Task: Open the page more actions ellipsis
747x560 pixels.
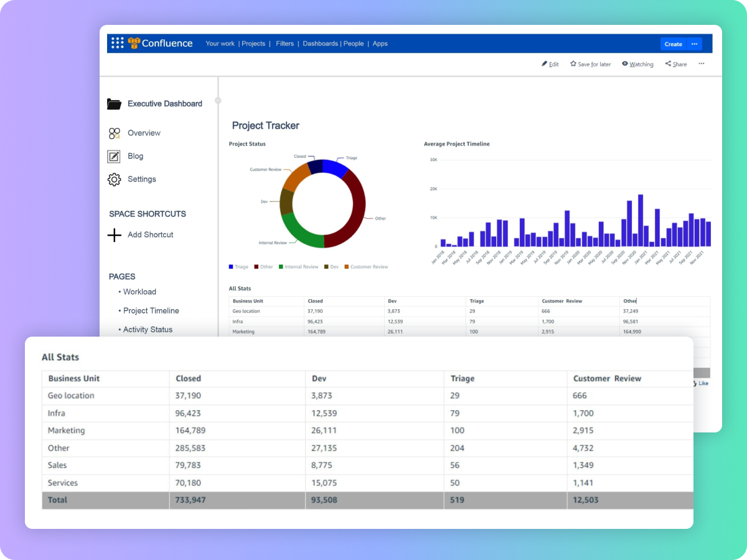Action: coord(702,63)
